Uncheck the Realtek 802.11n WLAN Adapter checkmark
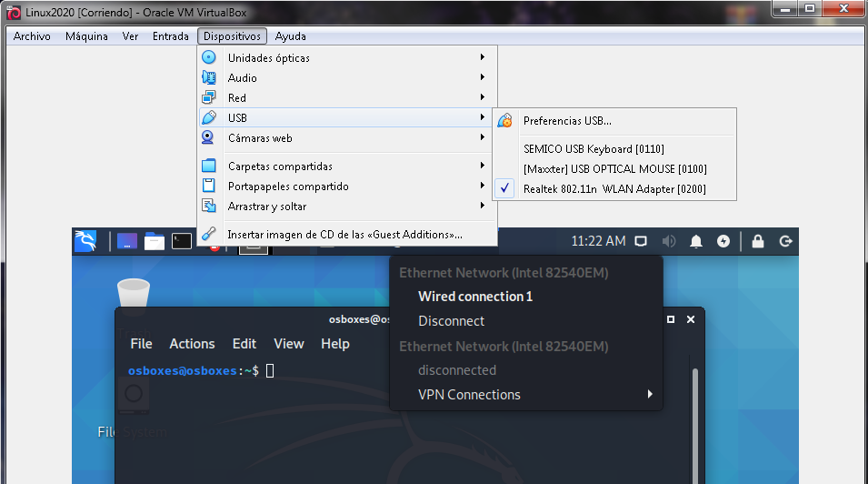Screen dimensions: 868x484 (x=504, y=188)
